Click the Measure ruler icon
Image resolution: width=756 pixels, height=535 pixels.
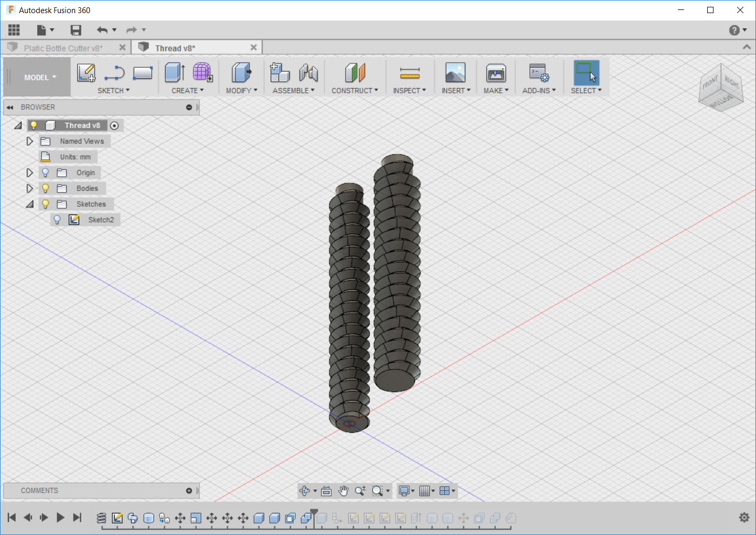[410, 73]
